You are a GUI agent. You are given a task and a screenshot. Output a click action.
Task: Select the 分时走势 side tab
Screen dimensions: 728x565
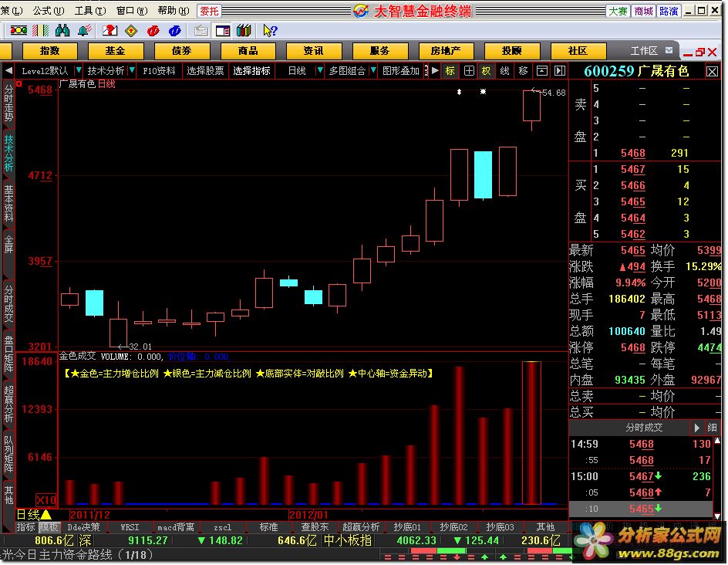[x=8, y=103]
